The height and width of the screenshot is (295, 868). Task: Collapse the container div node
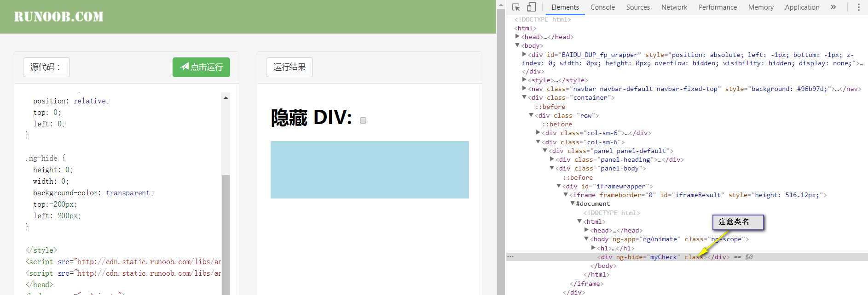[x=524, y=97]
